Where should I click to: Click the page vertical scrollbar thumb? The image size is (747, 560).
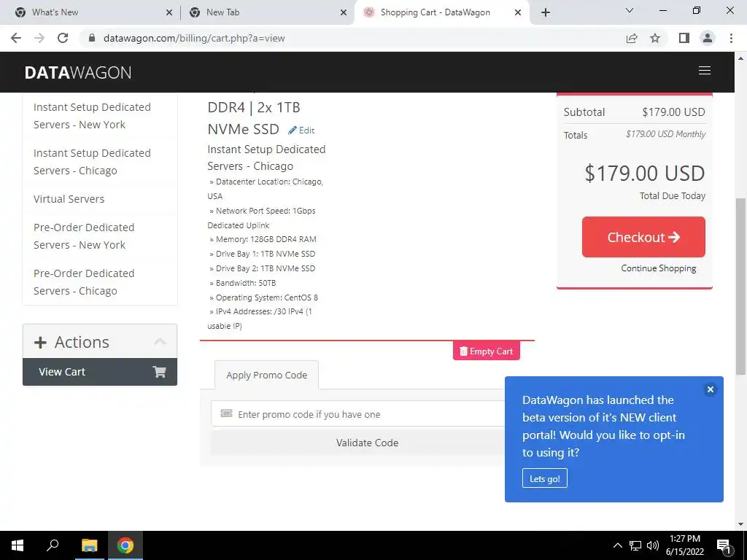740,286
